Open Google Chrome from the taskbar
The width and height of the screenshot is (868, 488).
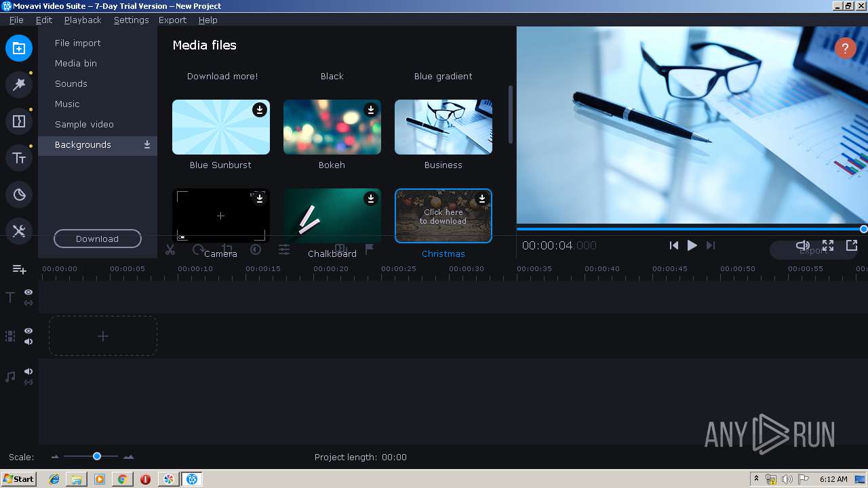(122, 479)
